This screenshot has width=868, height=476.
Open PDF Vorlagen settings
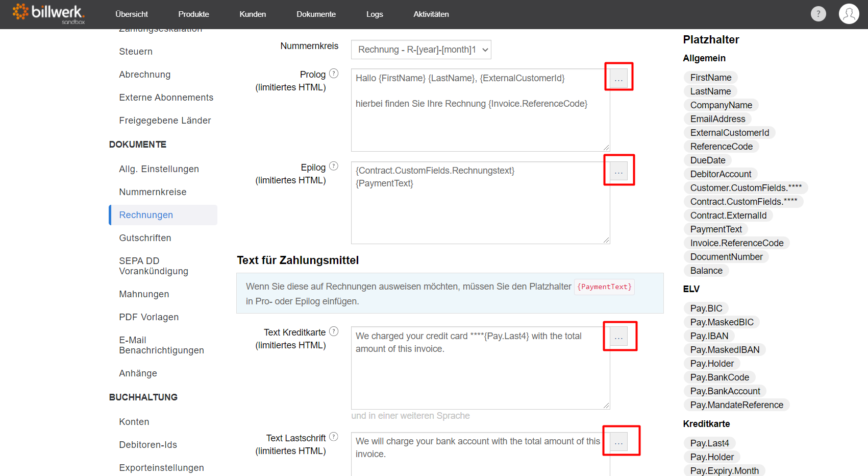[x=148, y=317]
